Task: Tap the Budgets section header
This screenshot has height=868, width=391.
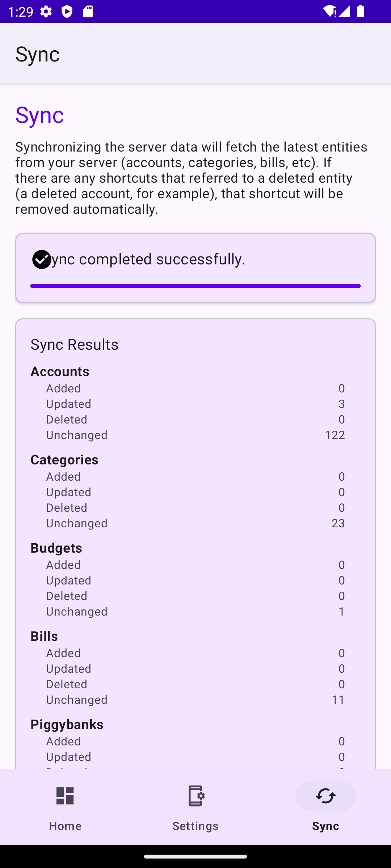Action: (56, 548)
